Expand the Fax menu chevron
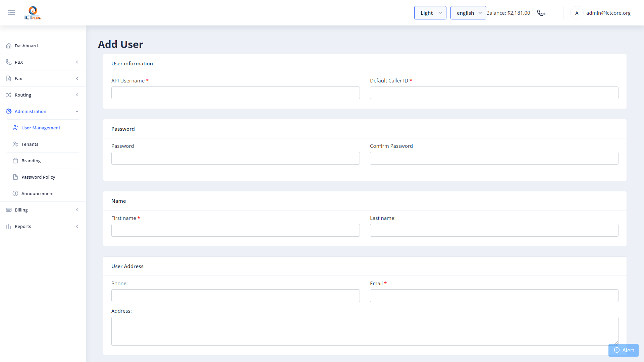The width and height of the screenshot is (644, 362). click(77, 78)
